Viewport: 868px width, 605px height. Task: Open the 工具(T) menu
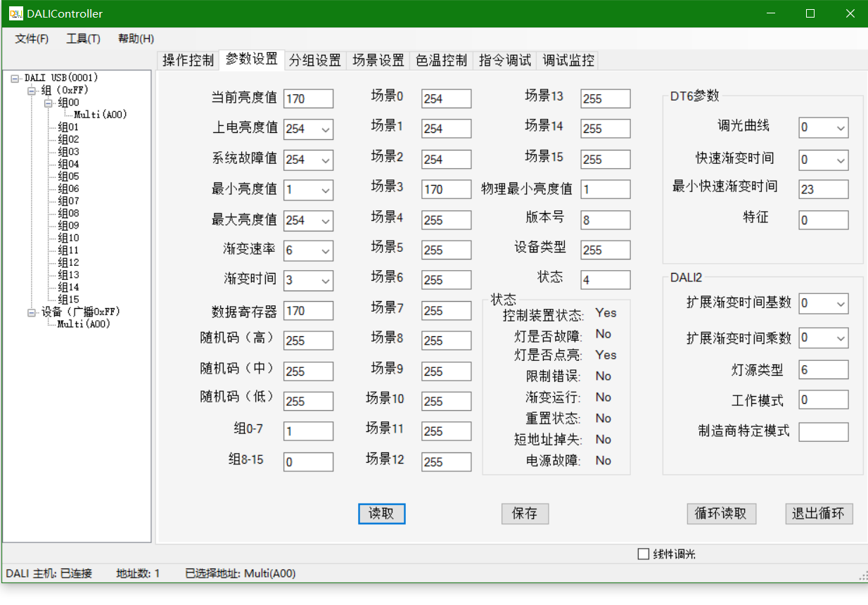click(x=83, y=39)
